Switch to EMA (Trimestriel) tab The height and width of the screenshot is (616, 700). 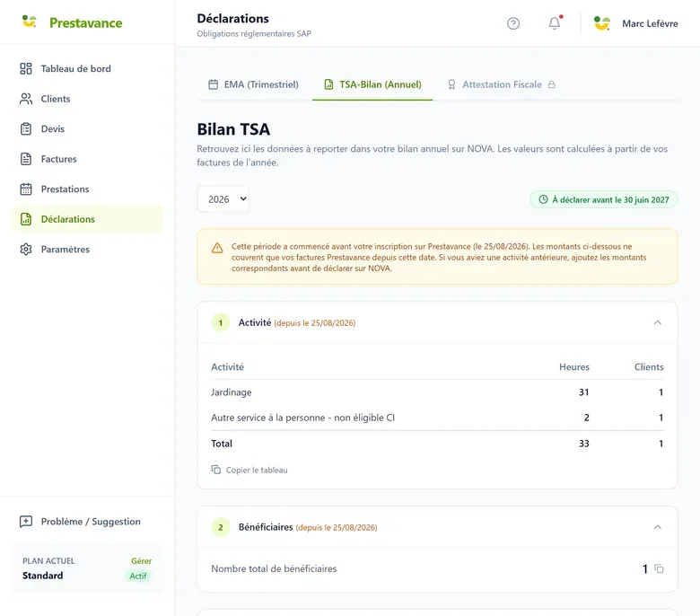click(254, 84)
